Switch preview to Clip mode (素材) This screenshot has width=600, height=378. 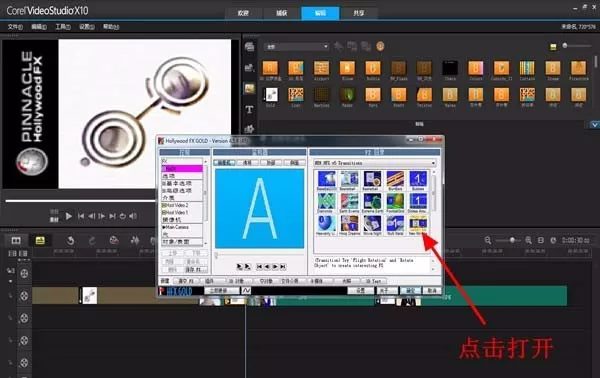[54, 220]
